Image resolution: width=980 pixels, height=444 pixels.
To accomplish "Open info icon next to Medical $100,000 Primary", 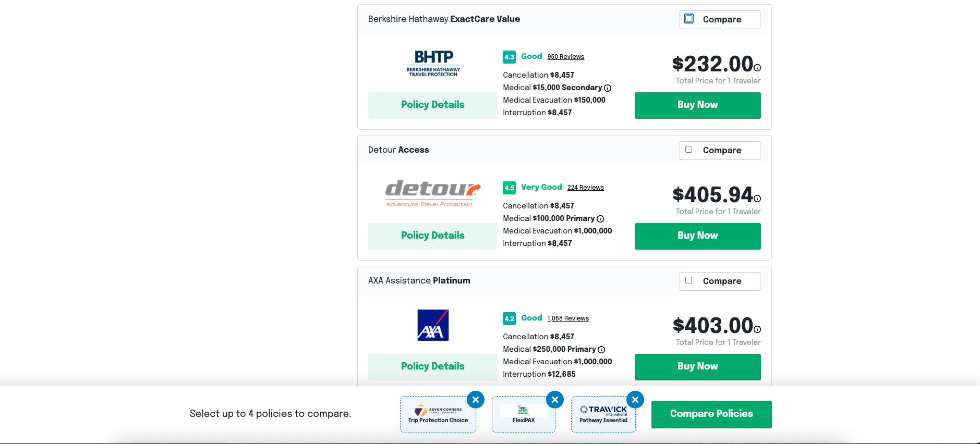I will [600, 219].
